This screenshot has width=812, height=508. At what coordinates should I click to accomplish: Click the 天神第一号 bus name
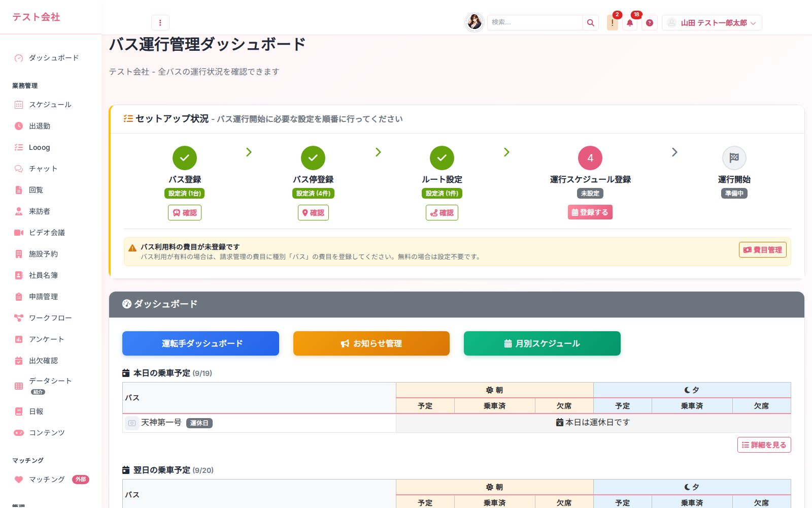tap(161, 423)
